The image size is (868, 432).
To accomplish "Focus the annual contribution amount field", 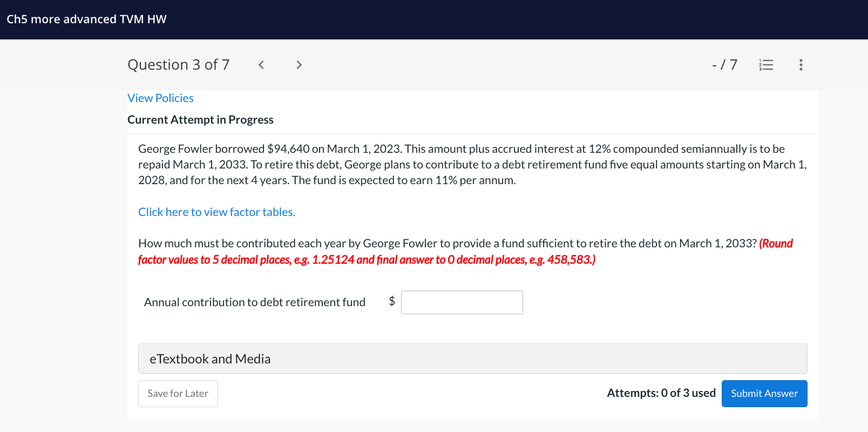I will pyautogui.click(x=462, y=302).
